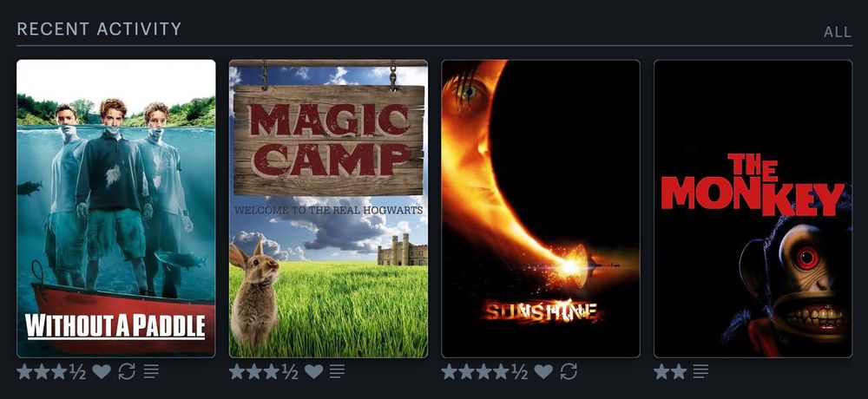This screenshot has width=868, height=399.
Task: Click the RECENT ACTIVITY heading link
Action: [99, 29]
